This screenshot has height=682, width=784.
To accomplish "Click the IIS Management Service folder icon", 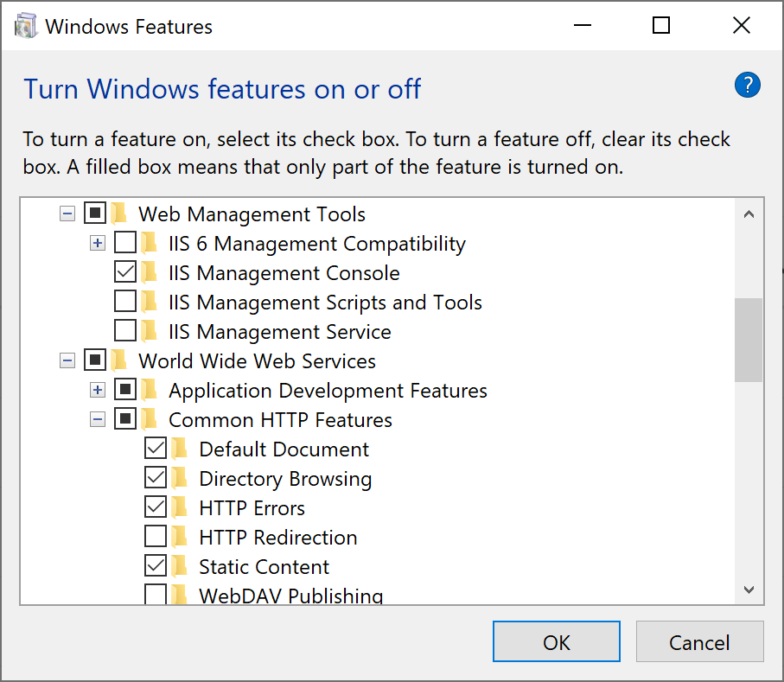I will (x=149, y=332).
